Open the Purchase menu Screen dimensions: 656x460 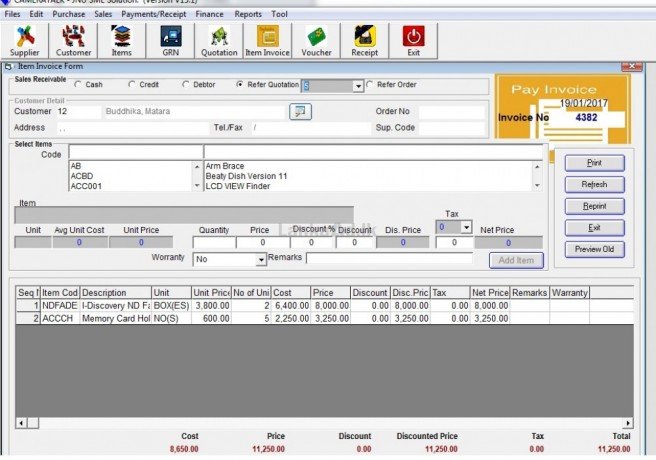pos(68,15)
